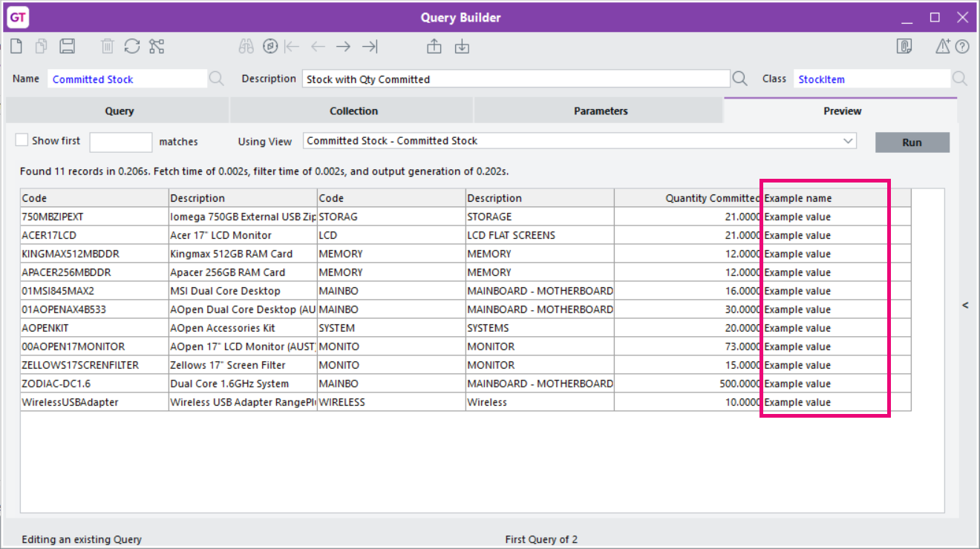Click the circular arrows Refresh icon
The image size is (980, 549).
point(132,47)
